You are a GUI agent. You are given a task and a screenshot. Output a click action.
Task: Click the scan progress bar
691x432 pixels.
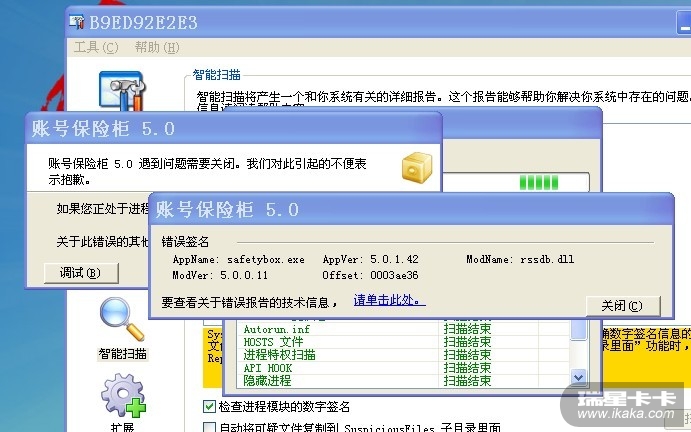[516, 182]
